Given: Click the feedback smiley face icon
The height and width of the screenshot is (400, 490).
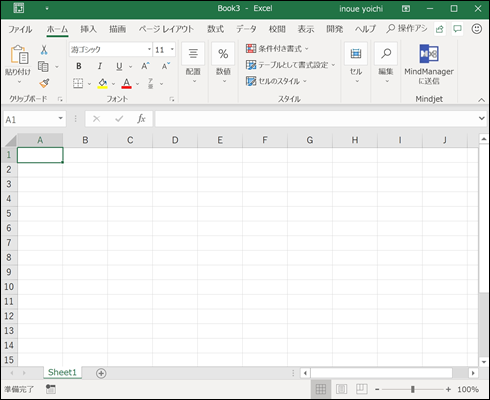Looking at the screenshot, I should [477, 29].
